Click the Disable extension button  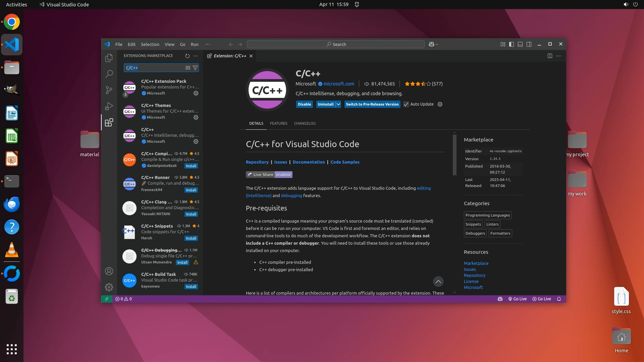304,104
